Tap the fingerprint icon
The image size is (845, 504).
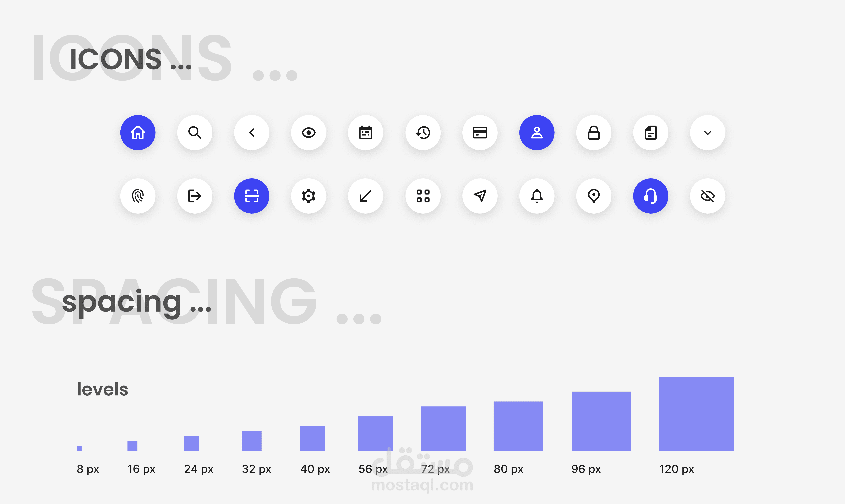pos(138,196)
